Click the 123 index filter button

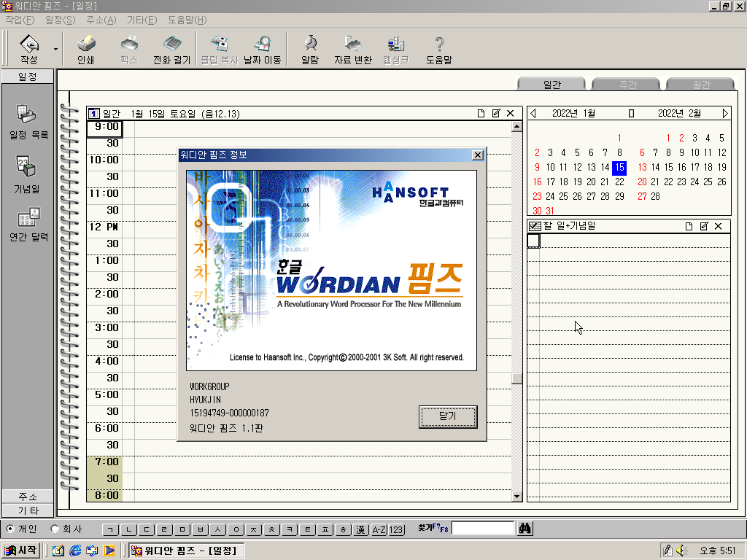(x=396, y=529)
